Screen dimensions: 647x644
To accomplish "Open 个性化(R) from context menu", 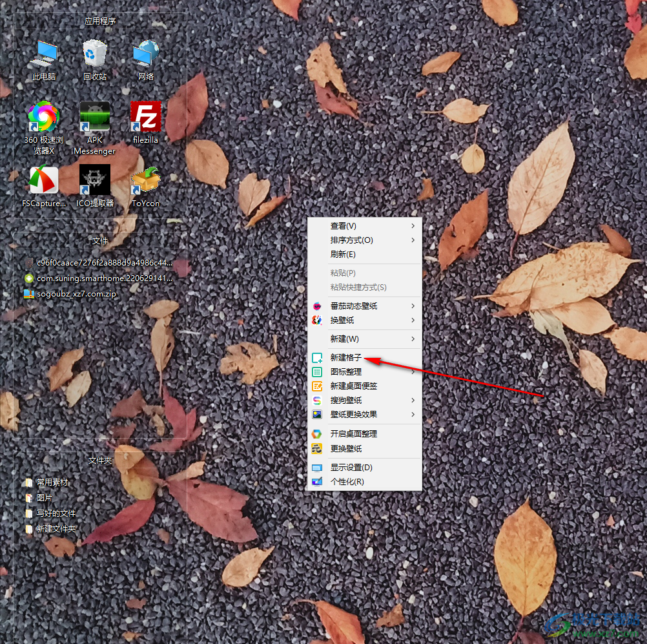I will tap(347, 482).
